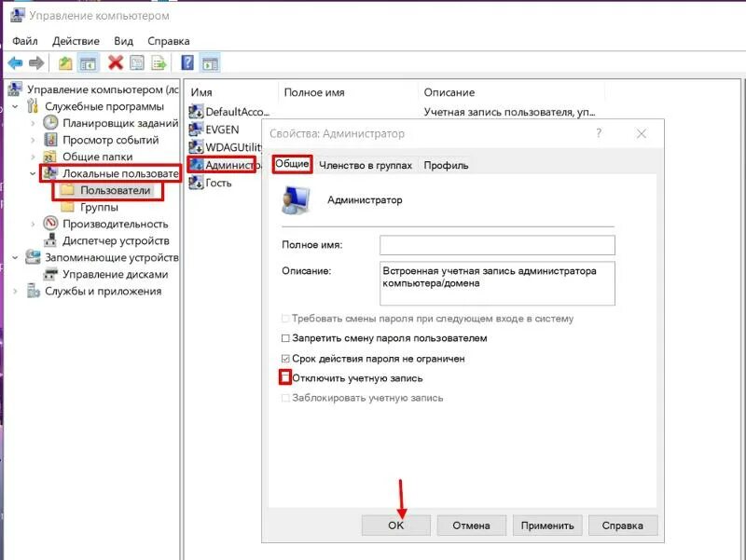Viewport: 746px width, 560px height.
Task: Collapse Запоминающие устройства tree node
Action: [x=15, y=257]
